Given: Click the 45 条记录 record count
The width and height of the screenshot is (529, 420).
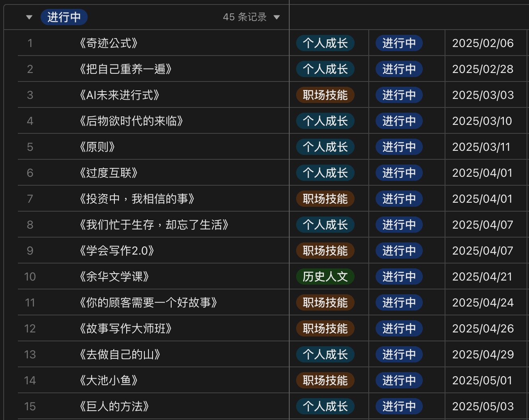Looking at the screenshot, I should point(245,17).
